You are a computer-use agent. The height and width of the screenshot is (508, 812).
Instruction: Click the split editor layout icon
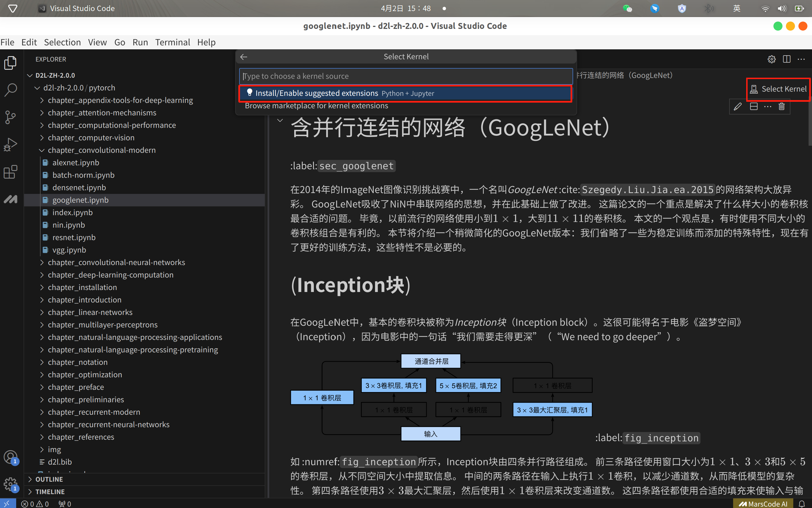pyautogui.click(x=786, y=59)
